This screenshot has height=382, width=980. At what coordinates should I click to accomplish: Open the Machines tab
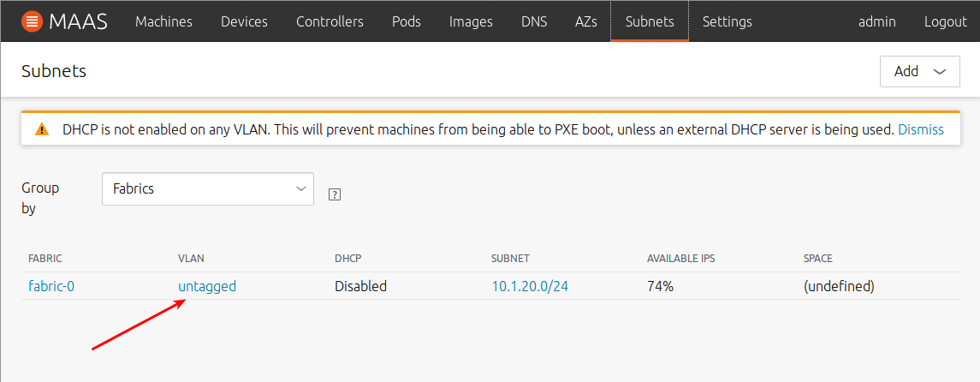163,21
